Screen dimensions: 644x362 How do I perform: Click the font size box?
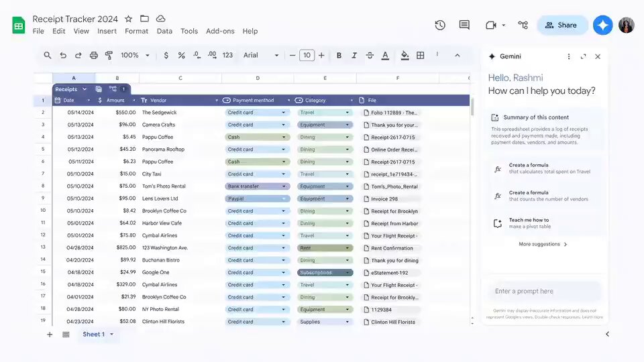pos(307,56)
